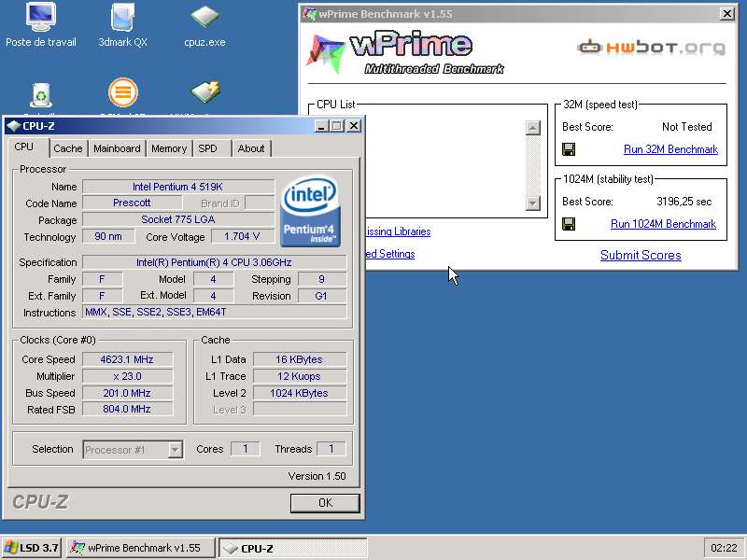Click the 1024M best score 3196,25 sec

pos(684,202)
